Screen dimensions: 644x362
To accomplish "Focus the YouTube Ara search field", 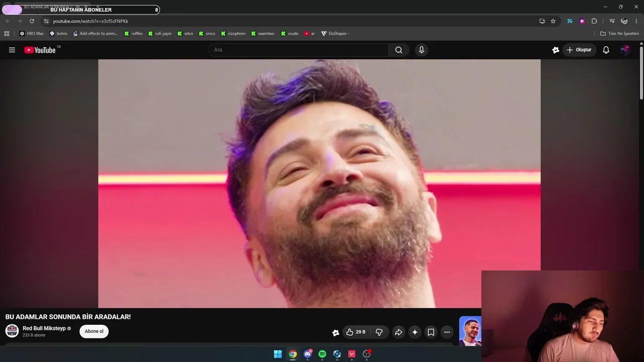I will coord(298,50).
